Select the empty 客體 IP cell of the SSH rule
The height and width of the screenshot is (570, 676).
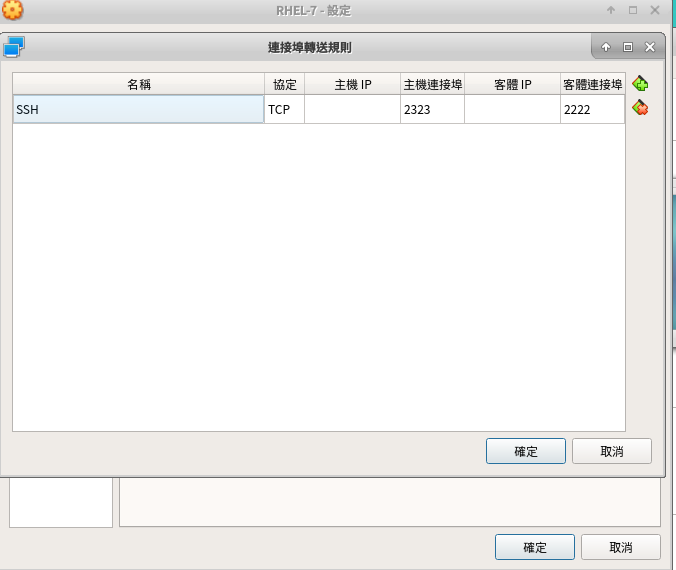[x=512, y=110]
